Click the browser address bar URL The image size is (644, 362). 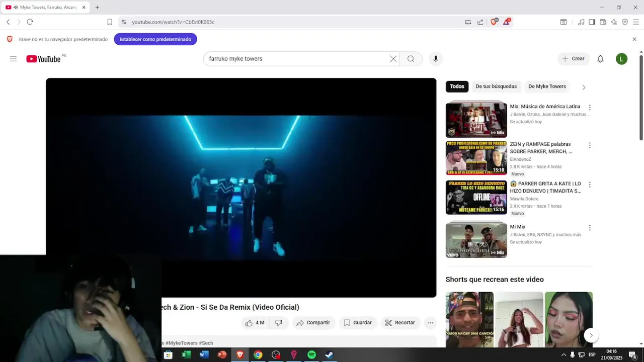click(173, 22)
